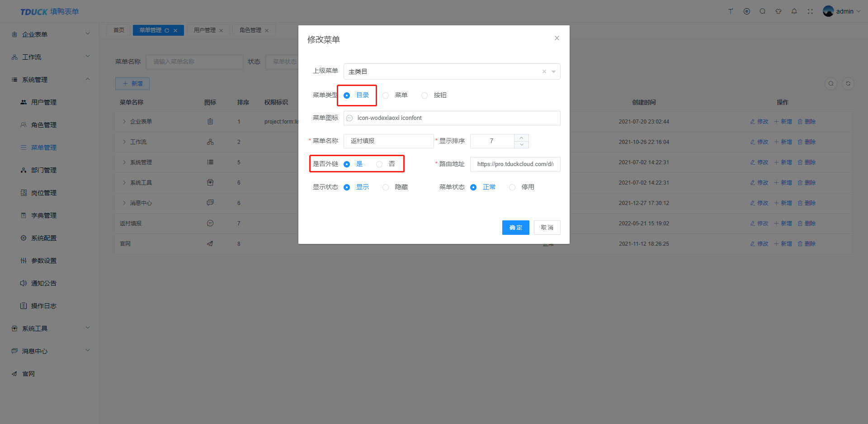The height and width of the screenshot is (424, 868).
Task: Switch to the 用户管理 tab
Action: pyautogui.click(x=205, y=30)
